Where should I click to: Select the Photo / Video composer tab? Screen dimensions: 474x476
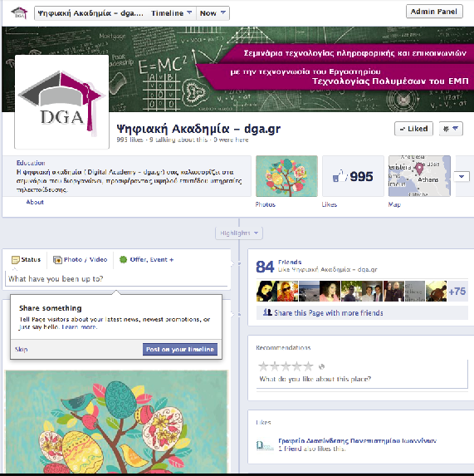tap(81, 260)
